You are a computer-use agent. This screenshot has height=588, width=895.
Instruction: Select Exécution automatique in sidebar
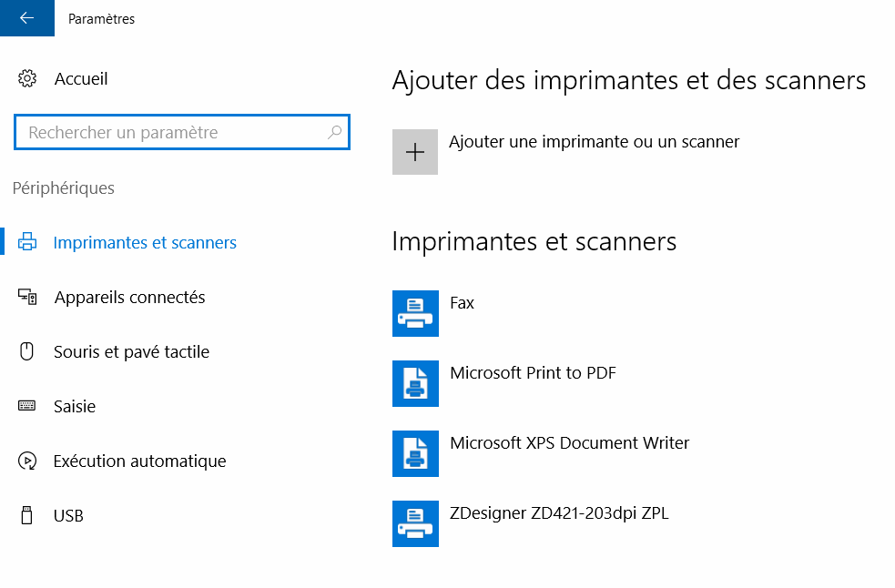(139, 461)
